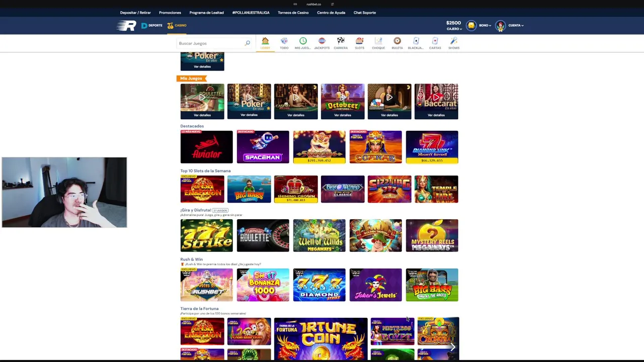
Task: Open the Choque category icon
Action: 378,41
